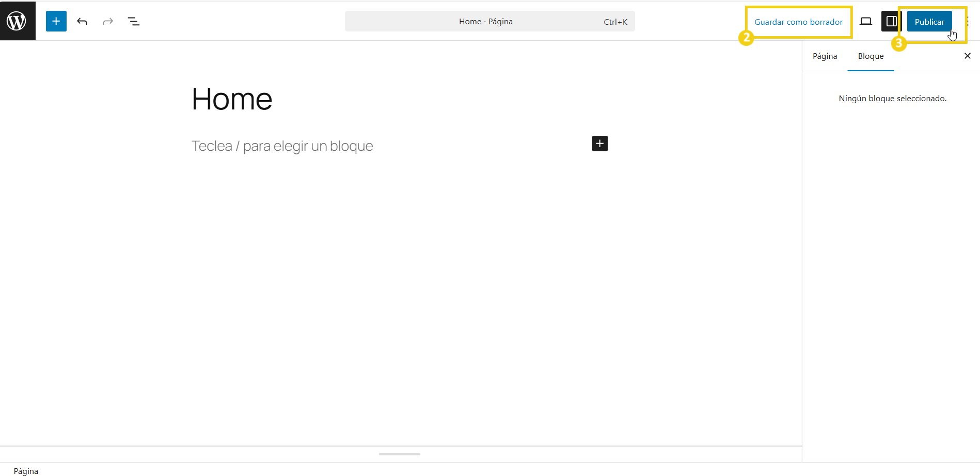
Task: Select Página in the bottom breadcrumb
Action: [x=26, y=471]
